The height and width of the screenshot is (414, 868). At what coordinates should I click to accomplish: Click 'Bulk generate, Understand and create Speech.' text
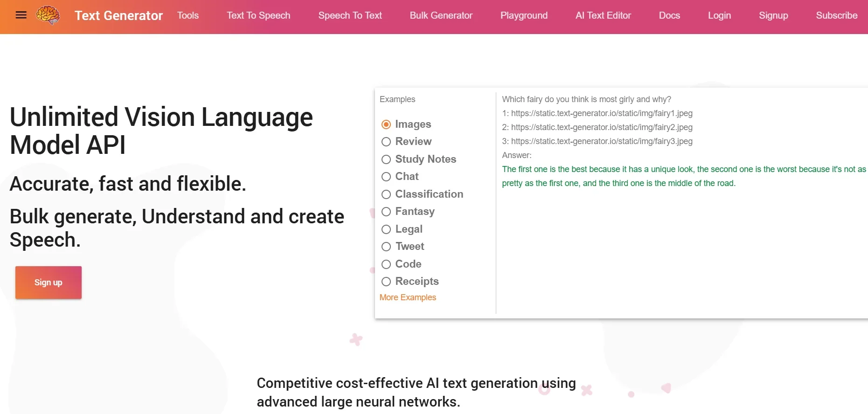pyautogui.click(x=177, y=228)
